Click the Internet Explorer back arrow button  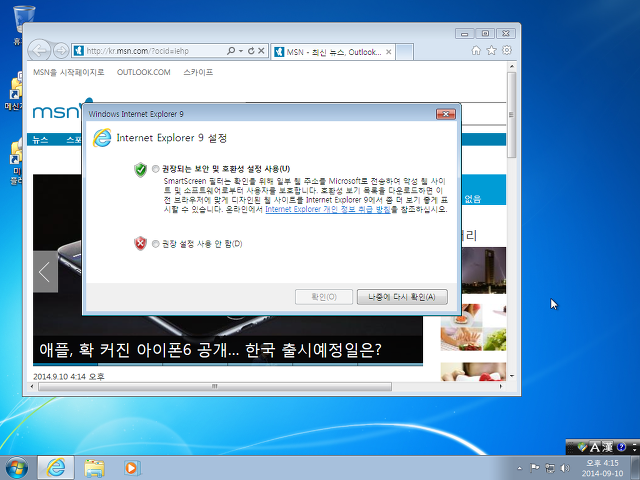[x=40, y=51]
